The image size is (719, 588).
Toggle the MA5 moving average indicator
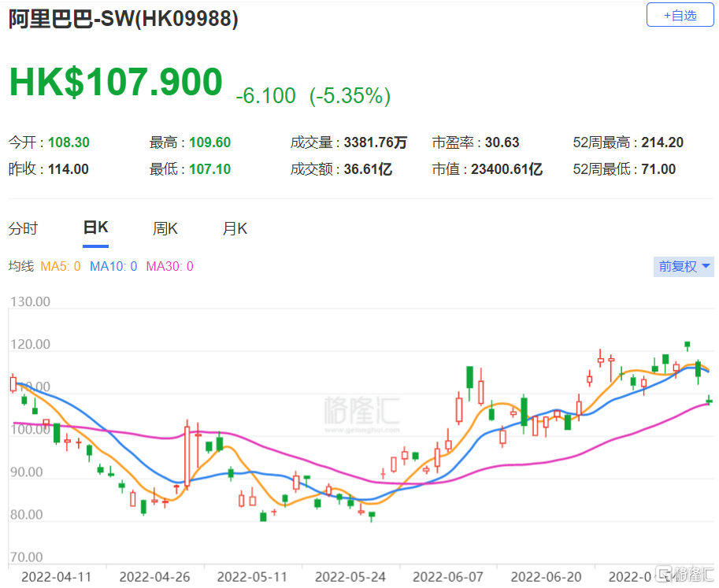click(x=62, y=267)
